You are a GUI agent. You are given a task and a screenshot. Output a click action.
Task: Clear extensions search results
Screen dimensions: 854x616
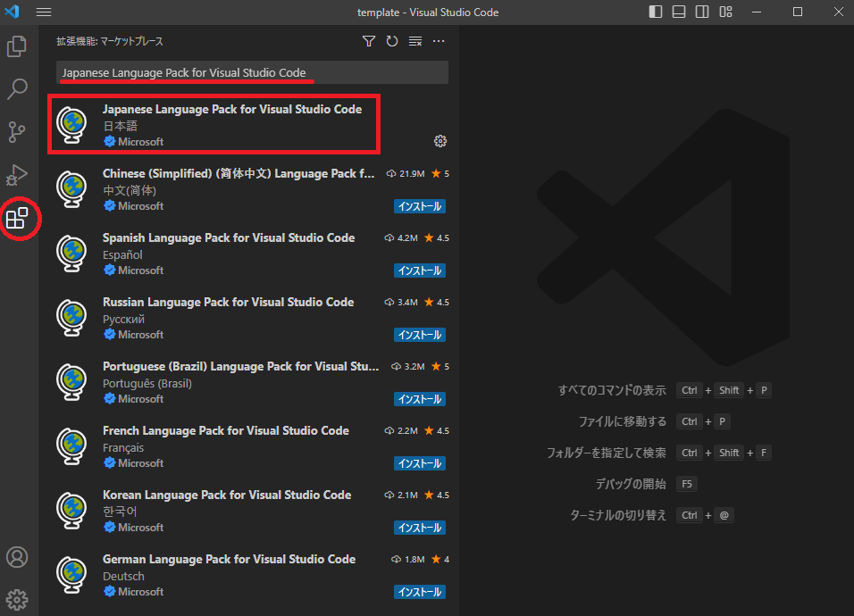[415, 41]
